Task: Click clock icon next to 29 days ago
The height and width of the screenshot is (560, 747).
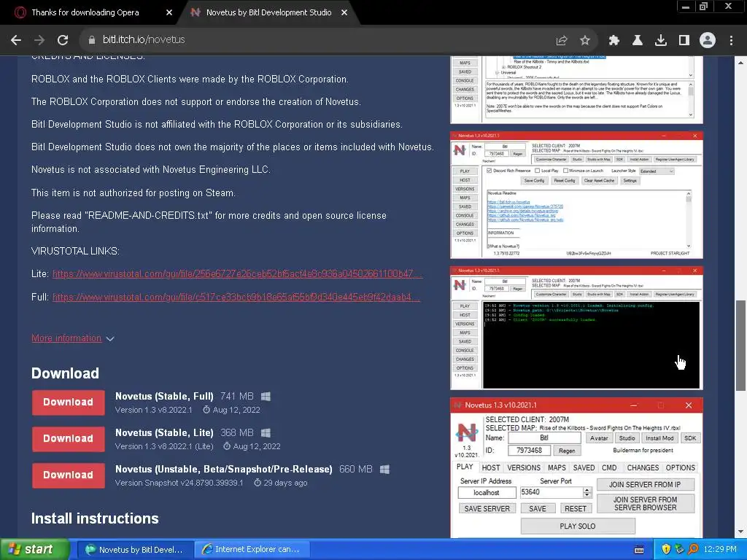Action: pyautogui.click(x=258, y=483)
